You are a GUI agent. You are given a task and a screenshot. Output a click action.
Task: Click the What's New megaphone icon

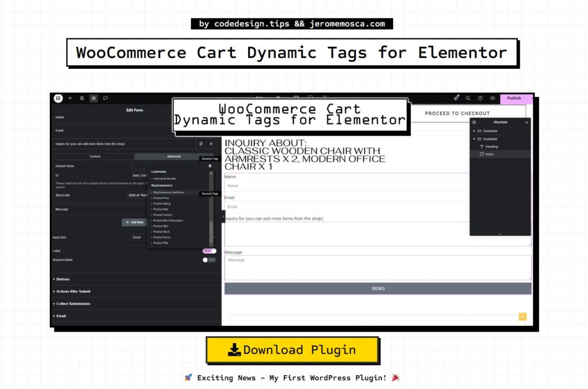456,98
